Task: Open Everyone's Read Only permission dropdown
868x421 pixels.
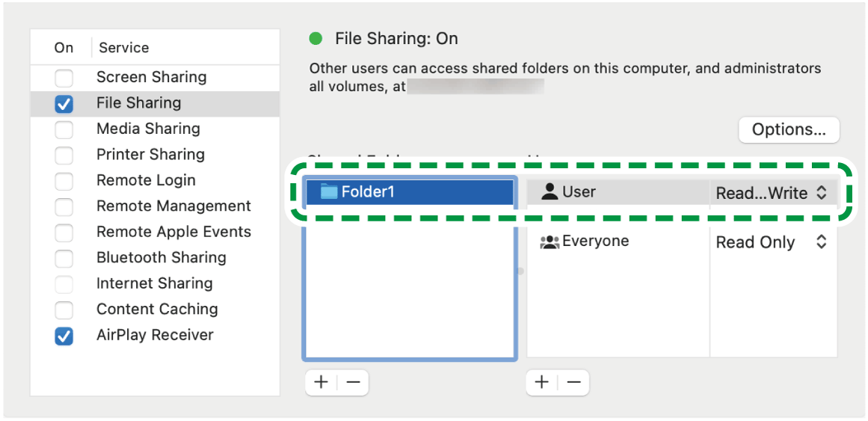Action: point(772,242)
